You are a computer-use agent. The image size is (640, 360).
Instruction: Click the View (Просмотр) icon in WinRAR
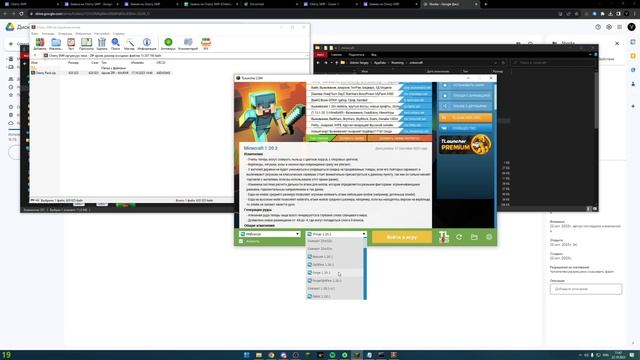click(86, 44)
